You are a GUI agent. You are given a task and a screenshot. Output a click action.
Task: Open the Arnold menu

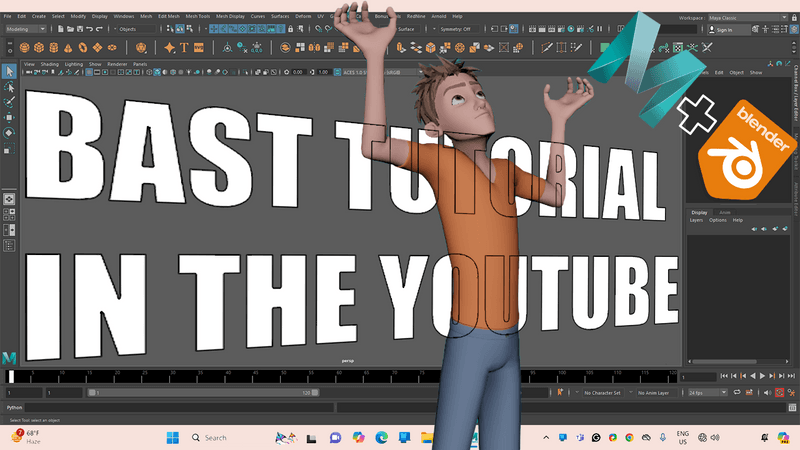(439, 16)
